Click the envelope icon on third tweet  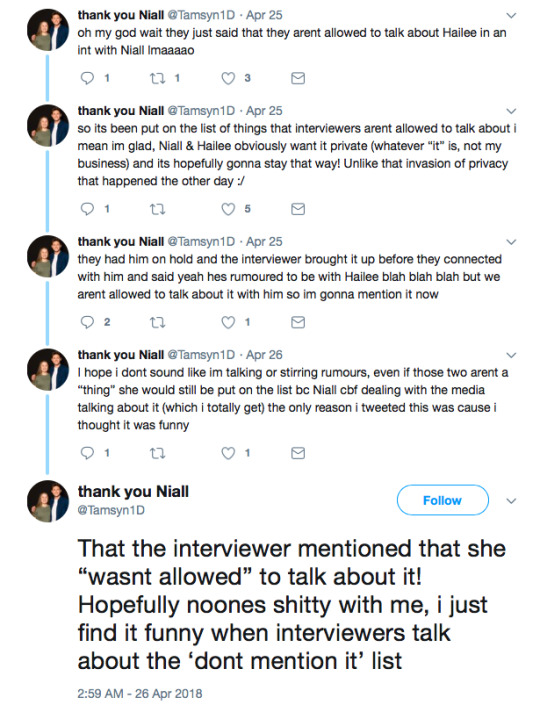(298, 322)
